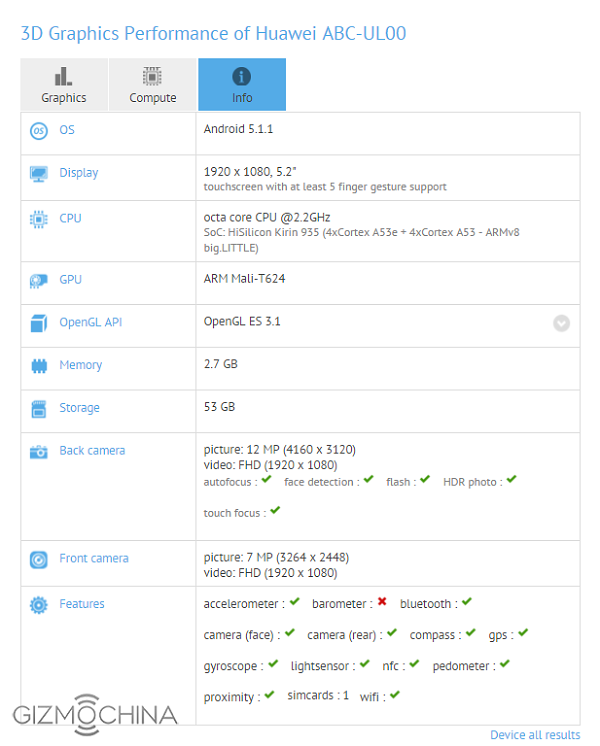Click the gps check mark
Screen dimensions: 600x746
(523, 632)
